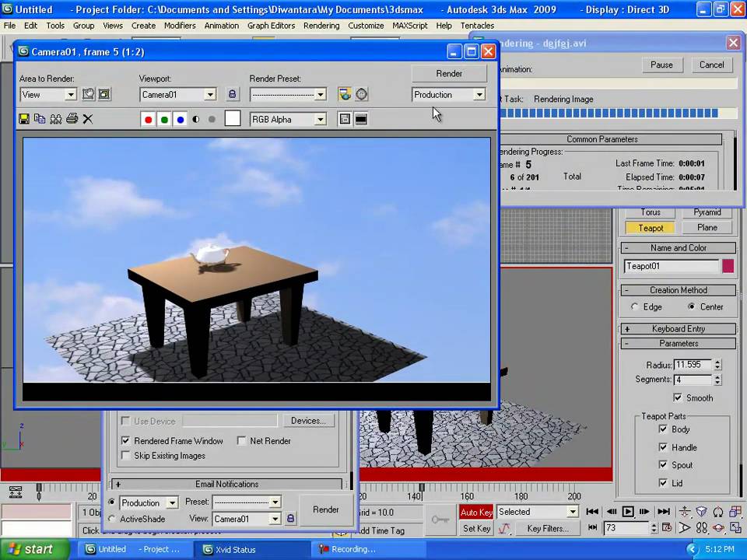
Task: Toggle the Smooth checkbox
Action: [x=678, y=397]
